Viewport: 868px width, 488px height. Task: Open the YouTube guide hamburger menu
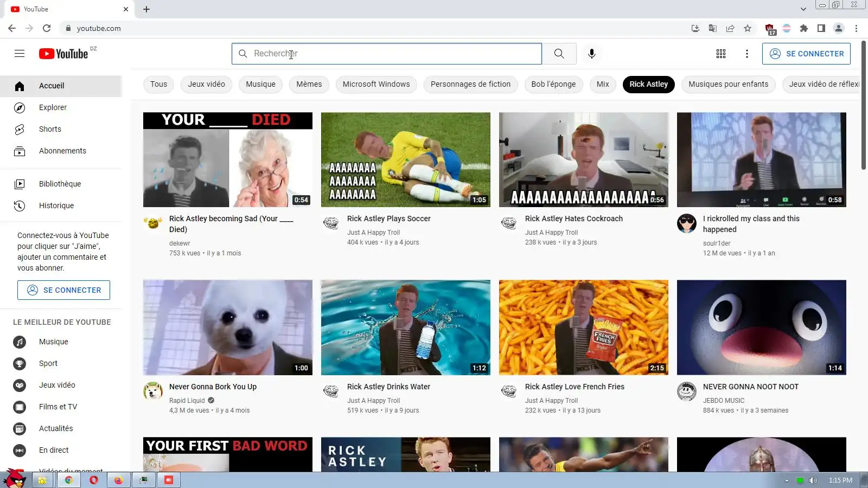[20, 54]
